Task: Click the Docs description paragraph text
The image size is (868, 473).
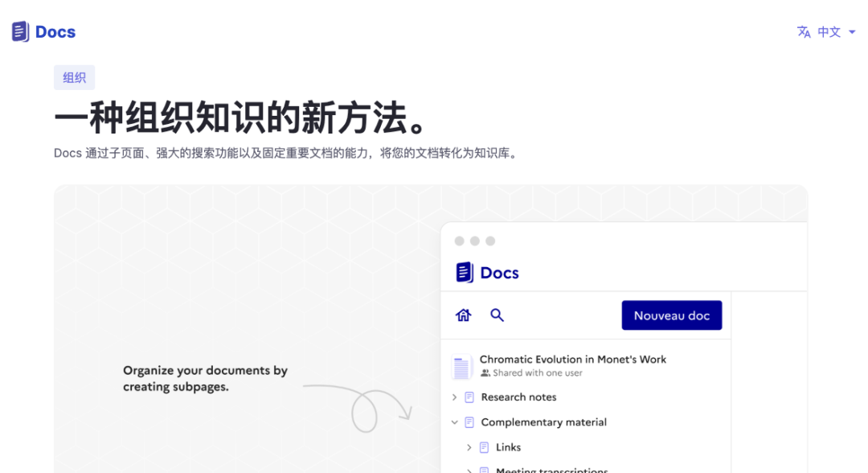Action: (287, 153)
